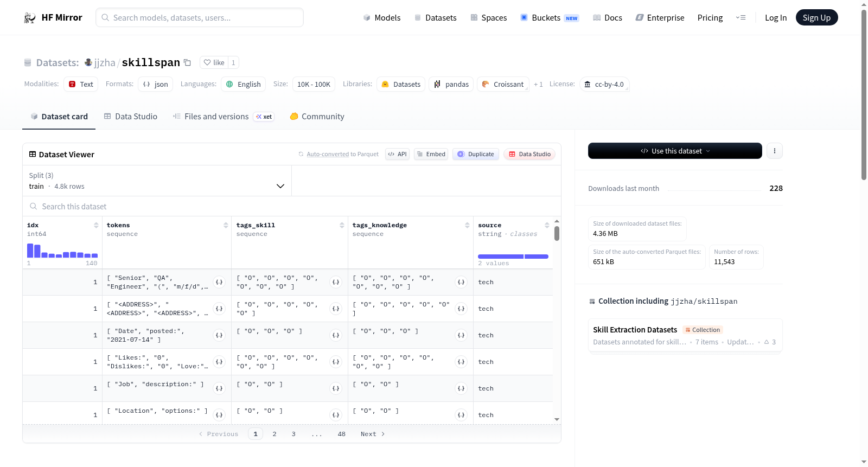The height and width of the screenshot is (467, 868).
Task: Expand JSON cell in ADDRESS tokens row
Action: pos(219,309)
